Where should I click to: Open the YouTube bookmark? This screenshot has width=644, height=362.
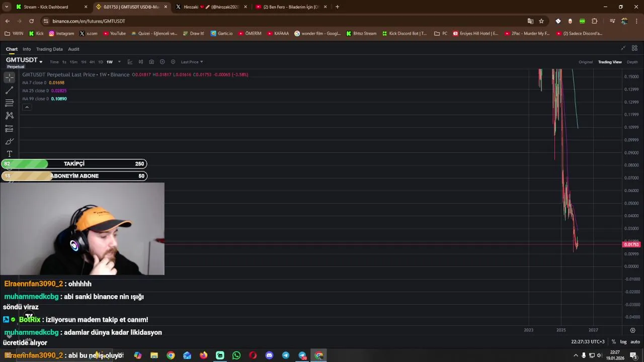click(x=114, y=34)
